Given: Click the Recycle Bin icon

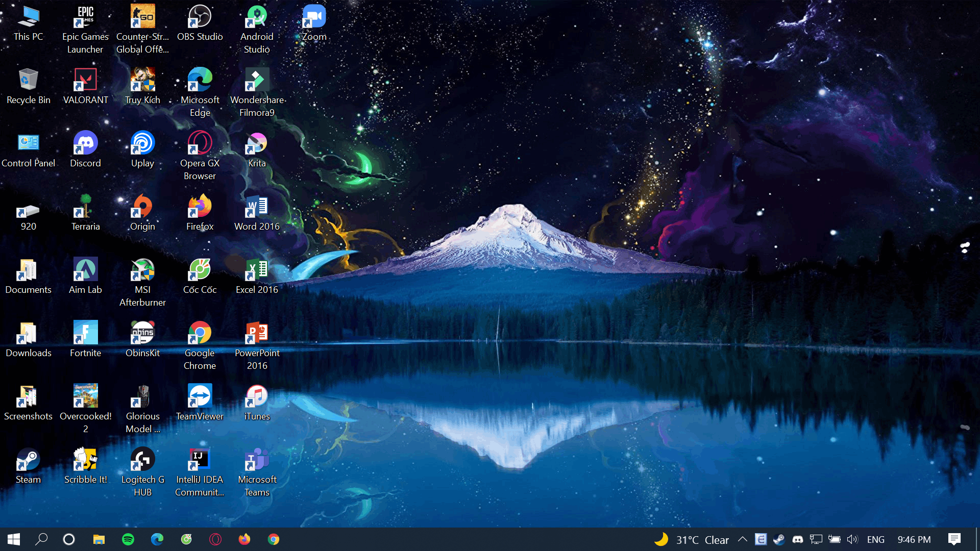Looking at the screenshot, I should [29, 87].
